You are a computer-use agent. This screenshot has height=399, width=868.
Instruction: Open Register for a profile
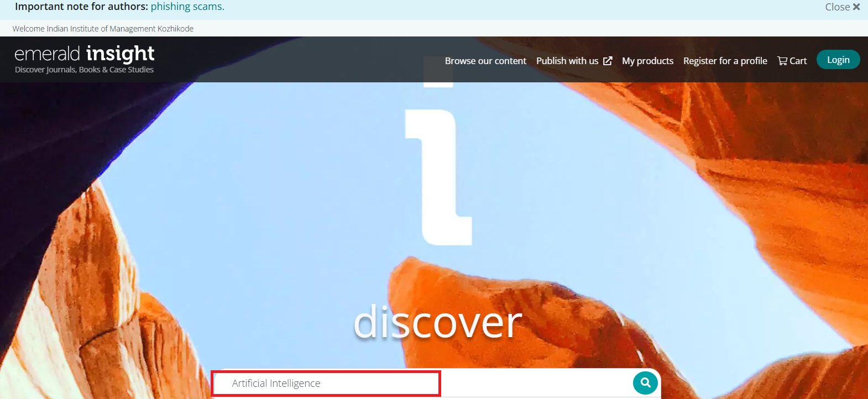(x=725, y=61)
